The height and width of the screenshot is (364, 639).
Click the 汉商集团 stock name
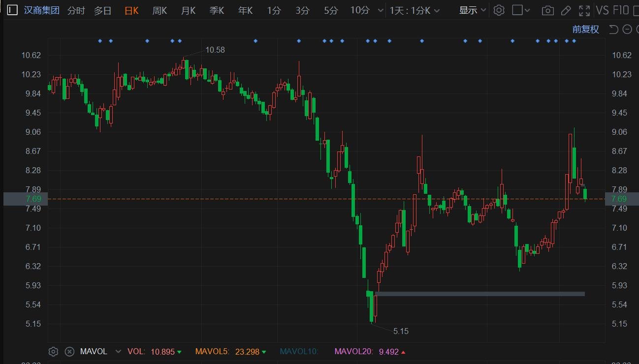click(x=42, y=10)
